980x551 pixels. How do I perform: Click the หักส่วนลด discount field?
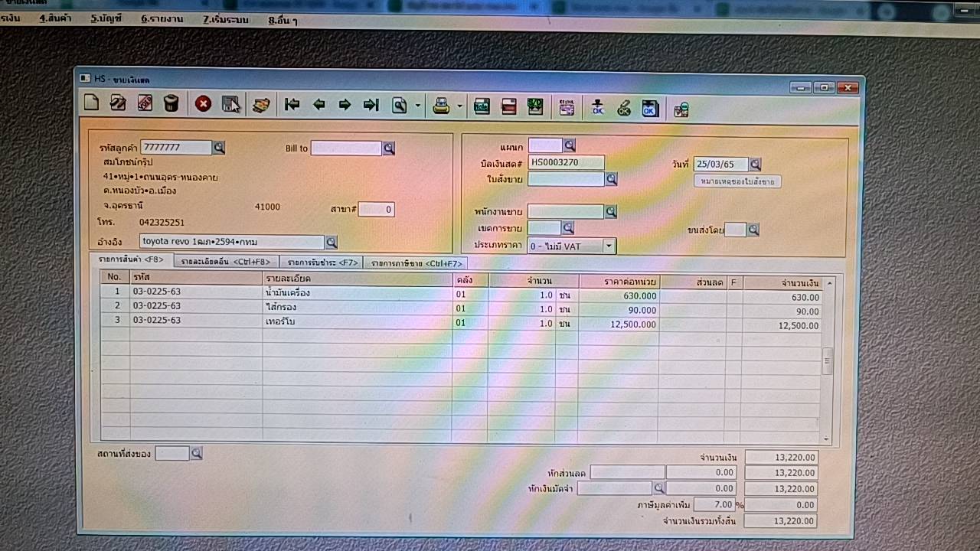[x=627, y=473]
